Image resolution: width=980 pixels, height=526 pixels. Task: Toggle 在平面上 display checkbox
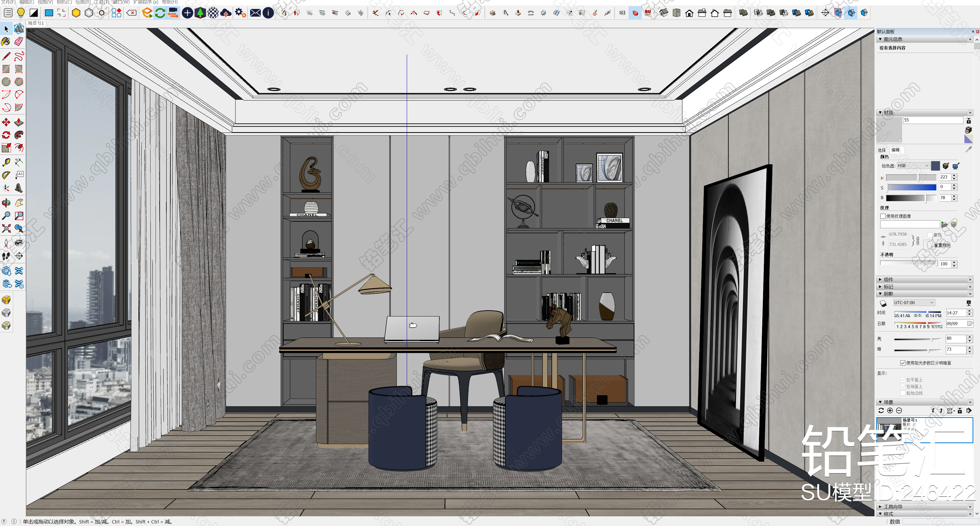(x=902, y=380)
